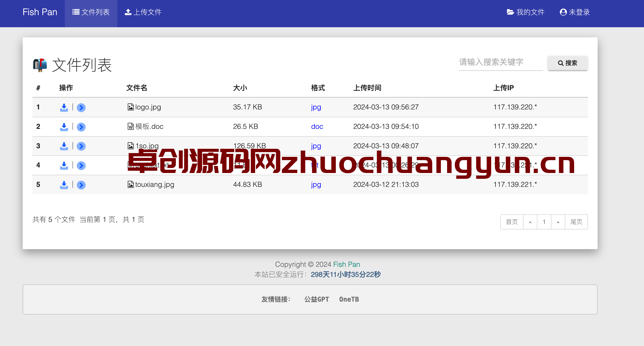
Task: Open the OneTB friendly link
Action: tap(349, 299)
